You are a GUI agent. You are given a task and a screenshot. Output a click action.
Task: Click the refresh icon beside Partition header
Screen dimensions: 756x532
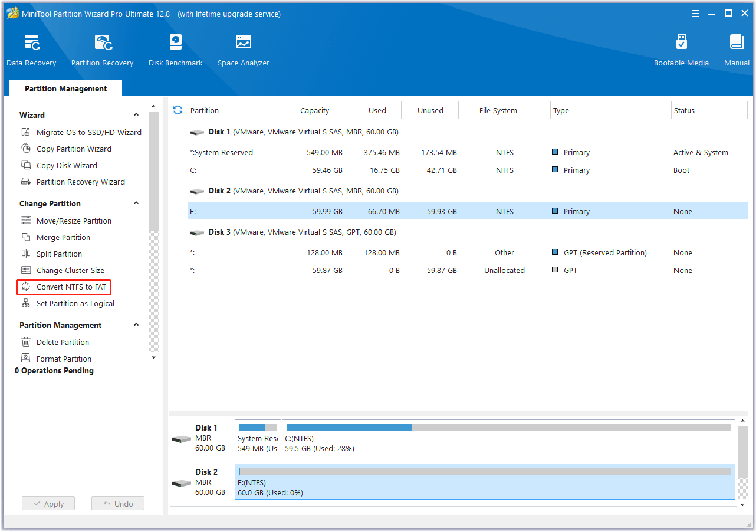(178, 110)
